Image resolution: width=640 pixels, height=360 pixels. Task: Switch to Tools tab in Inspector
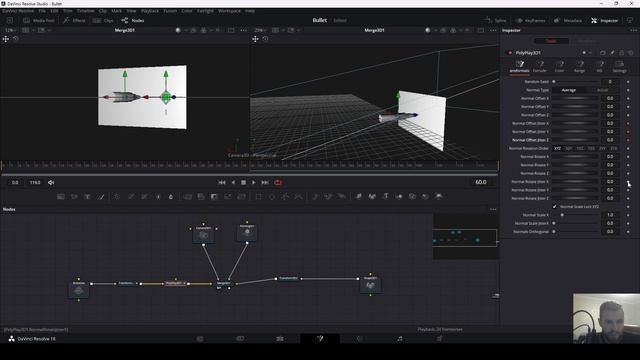pyautogui.click(x=551, y=41)
